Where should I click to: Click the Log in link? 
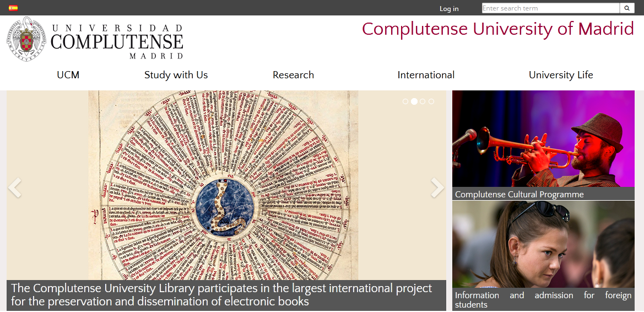pyautogui.click(x=449, y=8)
